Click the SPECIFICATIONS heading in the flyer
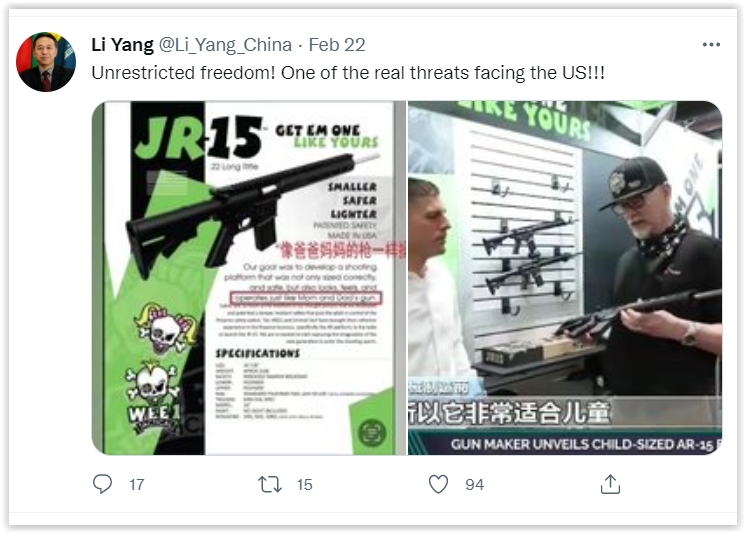 point(258,353)
